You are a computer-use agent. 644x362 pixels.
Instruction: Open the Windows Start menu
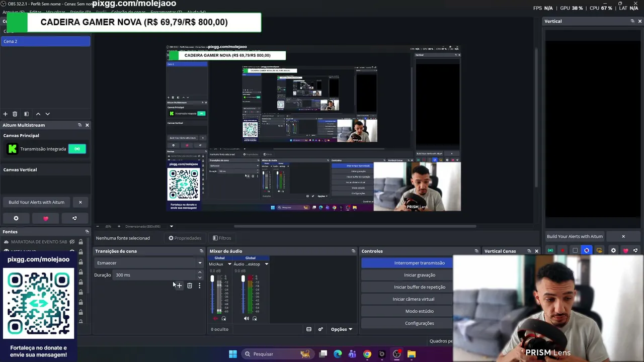click(233, 354)
